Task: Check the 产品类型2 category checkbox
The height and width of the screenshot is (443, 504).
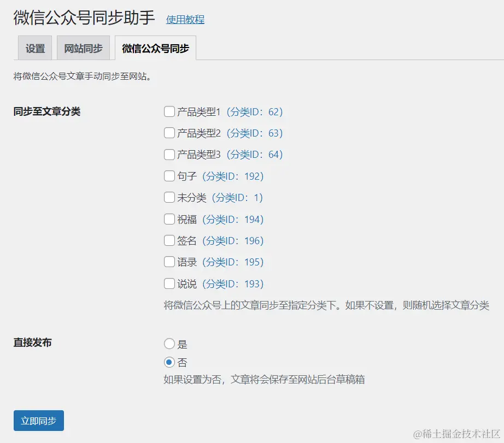Action: (169, 133)
